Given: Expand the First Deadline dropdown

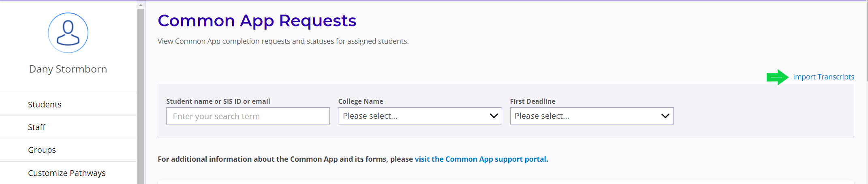Looking at the screenshot, I should [x=591, y=116].
